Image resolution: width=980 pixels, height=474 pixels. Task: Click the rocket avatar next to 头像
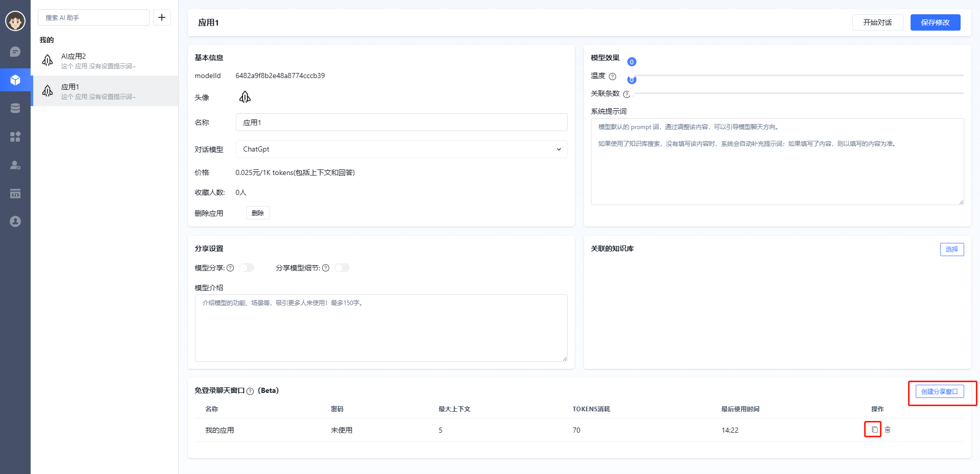coord(245,96)
